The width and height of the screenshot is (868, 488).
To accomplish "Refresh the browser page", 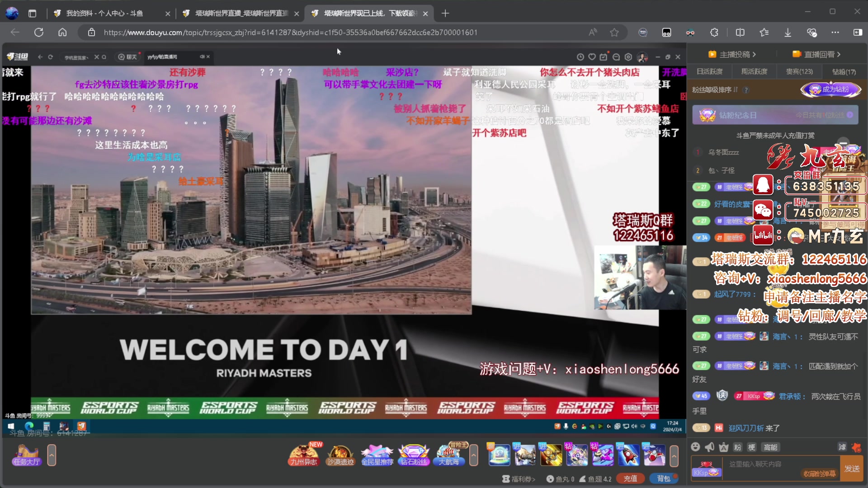I will pyautogui.click(x=39, y=32).
